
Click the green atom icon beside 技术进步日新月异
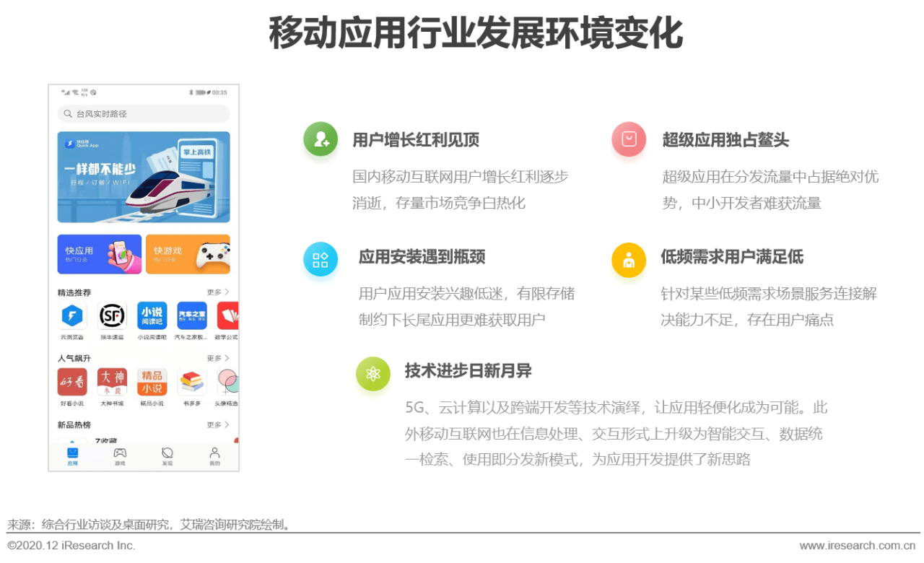[x=373, y=374]
